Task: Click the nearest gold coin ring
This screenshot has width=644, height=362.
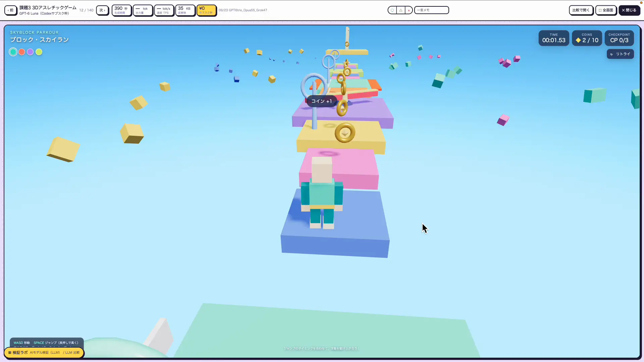Action: (x=345, y=133)
